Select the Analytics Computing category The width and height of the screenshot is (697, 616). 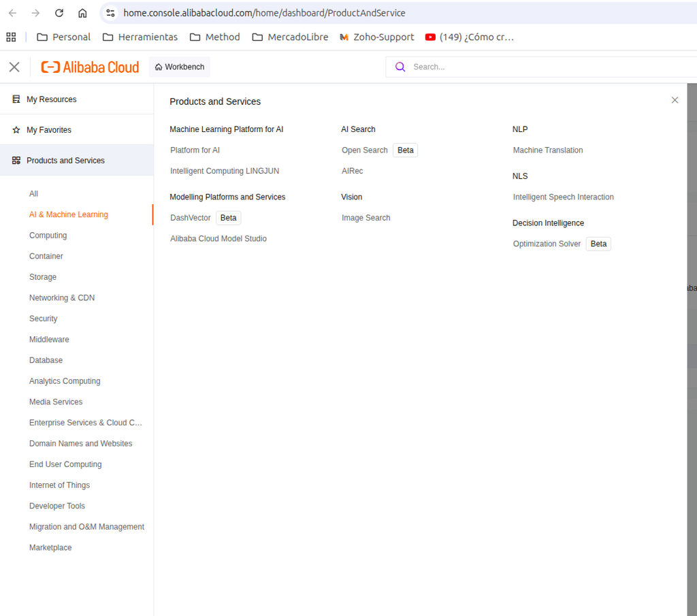65,381
